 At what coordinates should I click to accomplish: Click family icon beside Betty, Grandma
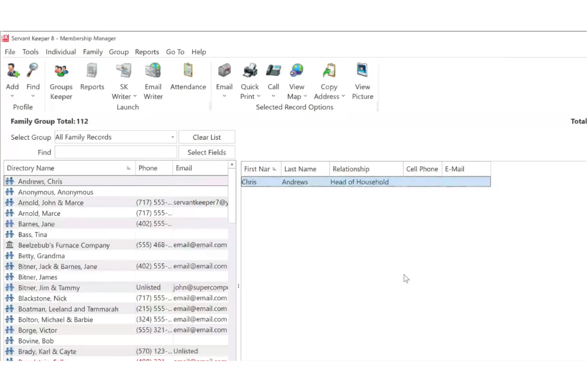click(x=10, y=256)
